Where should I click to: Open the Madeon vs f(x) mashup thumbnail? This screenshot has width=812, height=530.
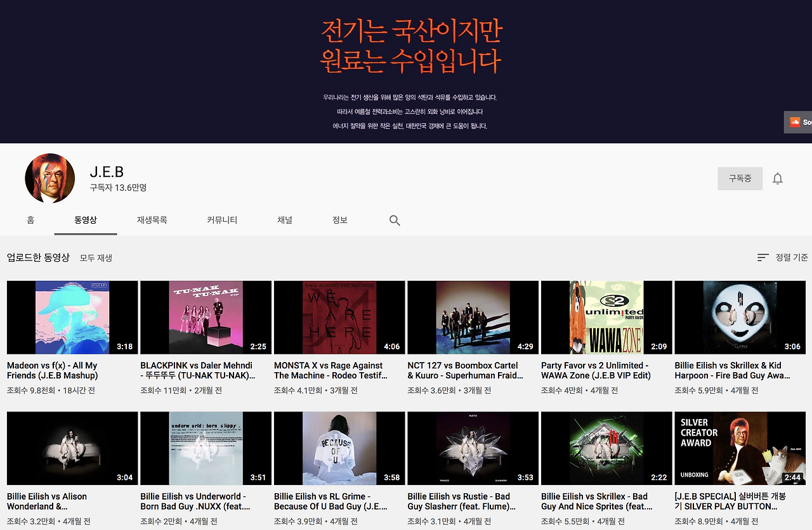click(72, 317)
